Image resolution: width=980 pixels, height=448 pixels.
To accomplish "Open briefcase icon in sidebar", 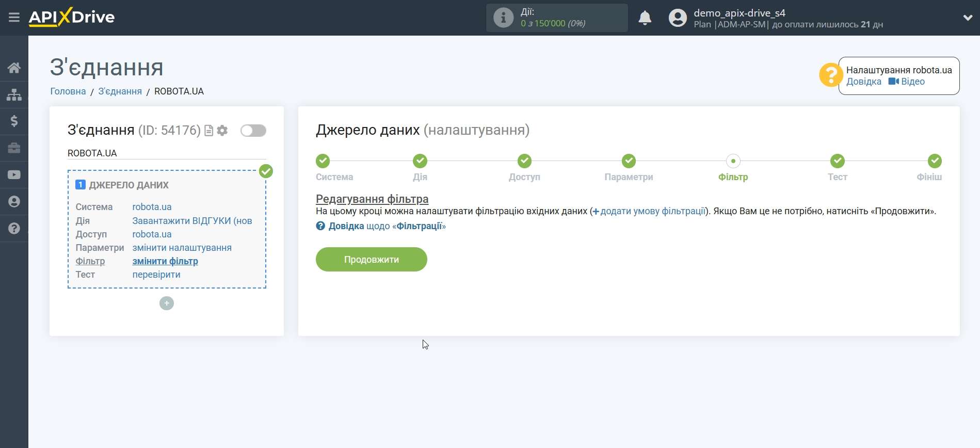I will point(14,148).
